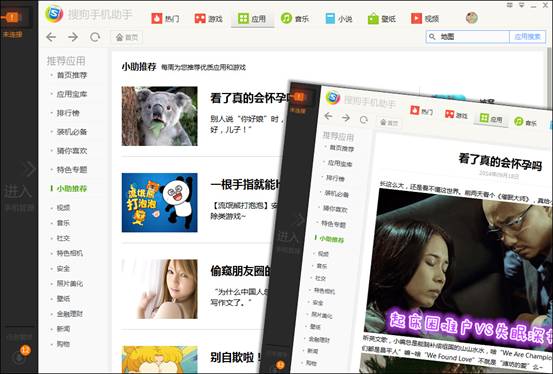
Task: Select 特色专题 in tilted front window sidebar
Action: (334, 224)
